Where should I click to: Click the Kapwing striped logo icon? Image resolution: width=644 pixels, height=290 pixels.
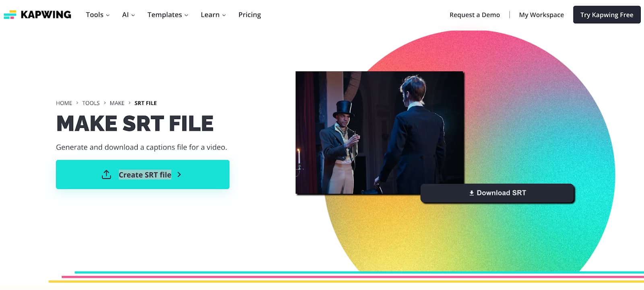tap(10, 14)
